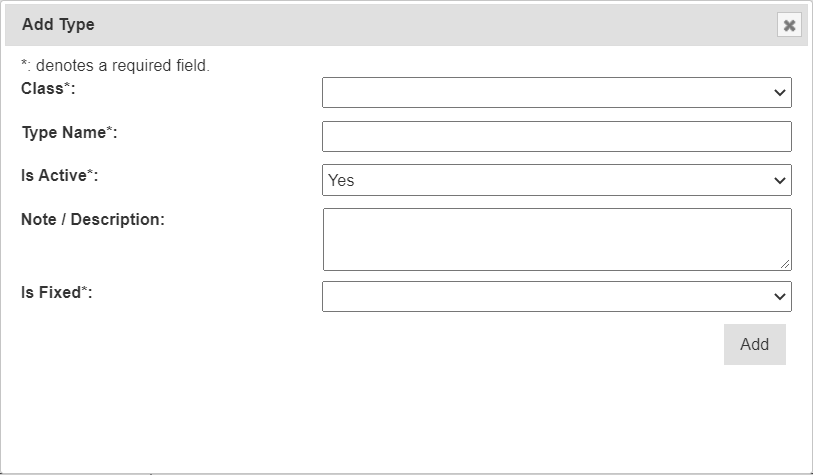Focus the Type Name text field

click(556, 136)
